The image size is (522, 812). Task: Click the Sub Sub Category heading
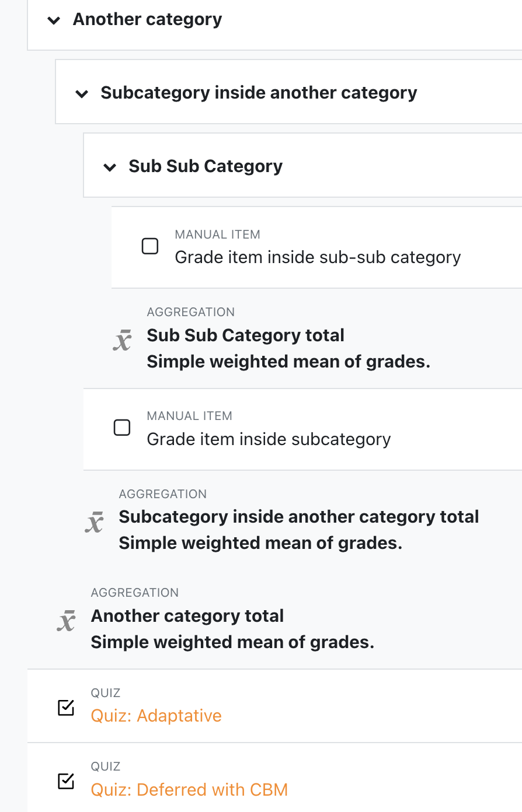206,166
